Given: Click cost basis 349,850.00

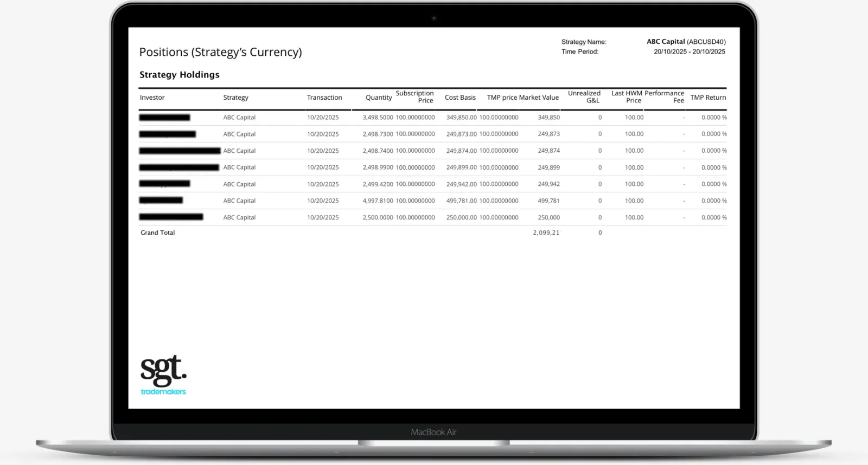Looking at the screenshot, I should coord(462,118).
